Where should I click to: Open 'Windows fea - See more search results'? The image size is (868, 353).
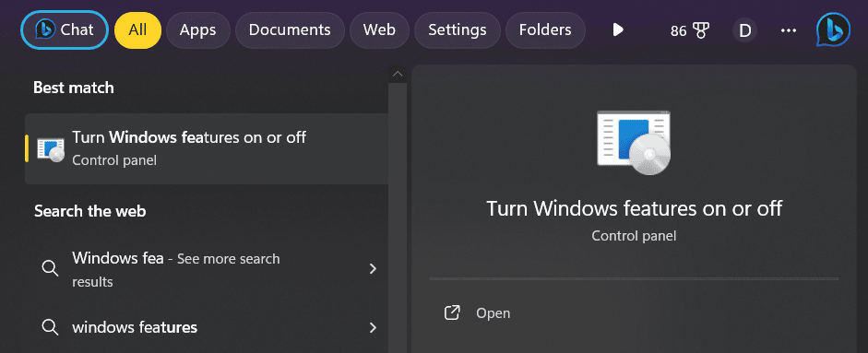(x=207, y=269)
